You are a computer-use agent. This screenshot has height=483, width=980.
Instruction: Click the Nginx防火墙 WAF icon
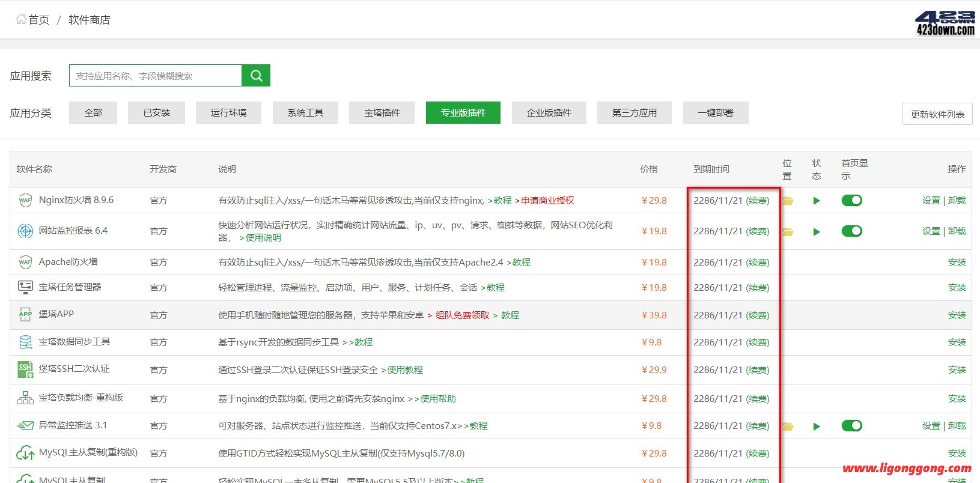25,201
